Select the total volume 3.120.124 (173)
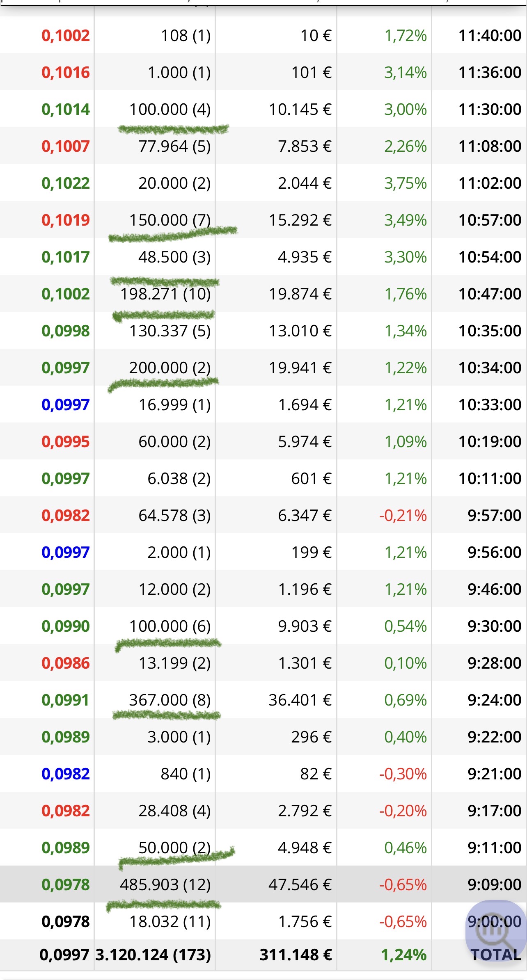 153,955
